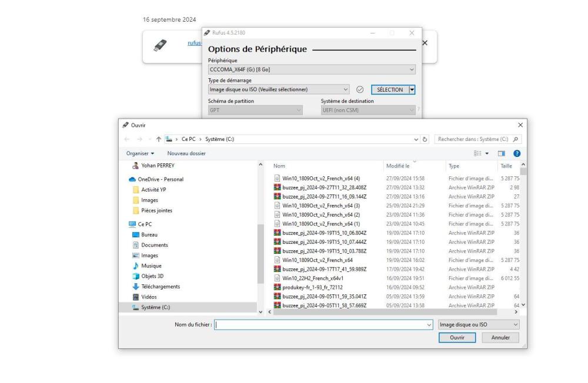This screenshot has width=588, height=383.
Task: Click the horizontal scrollbar right arrow
Action: 516,312
